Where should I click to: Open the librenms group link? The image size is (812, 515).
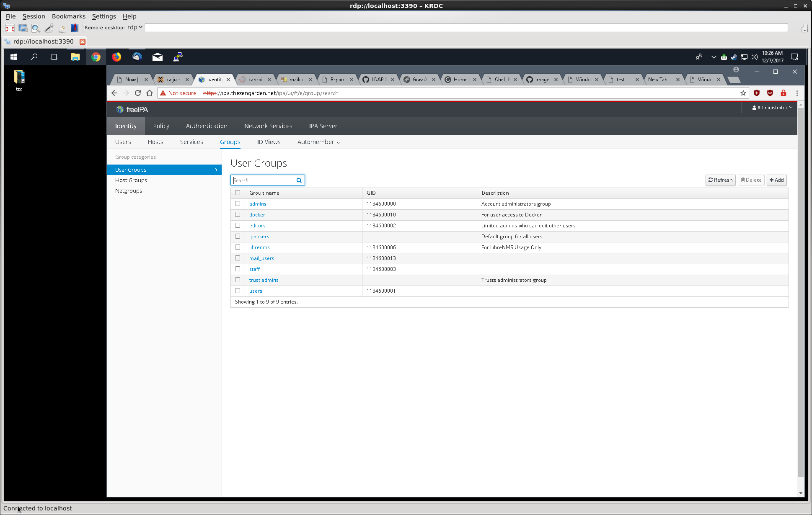pos(259,247)
